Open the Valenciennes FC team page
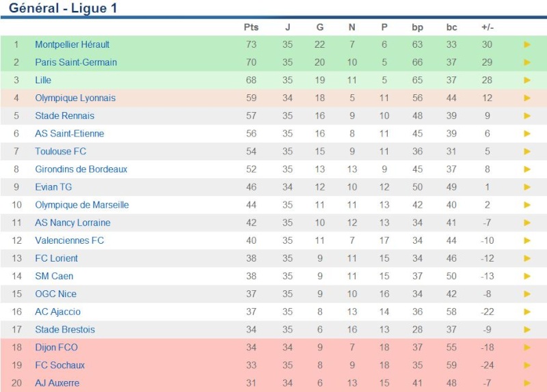 coord(70,240)
